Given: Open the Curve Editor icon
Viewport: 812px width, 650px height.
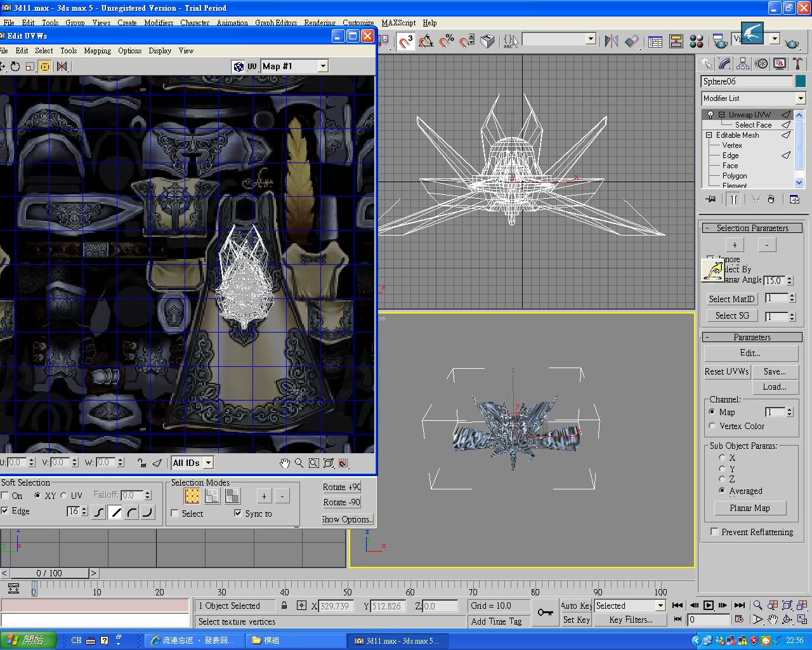Looking at the screenshot, I should pyautogui.click(x=655, y=41).
